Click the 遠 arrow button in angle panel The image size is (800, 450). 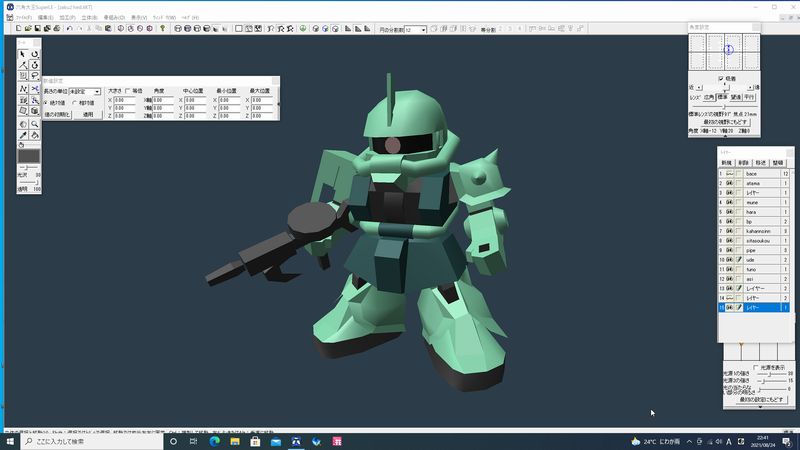750,88
